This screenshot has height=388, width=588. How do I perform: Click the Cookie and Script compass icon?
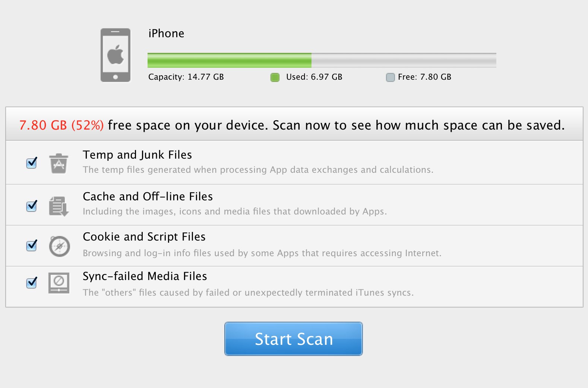pyautogui.click(x=59, y=246)
